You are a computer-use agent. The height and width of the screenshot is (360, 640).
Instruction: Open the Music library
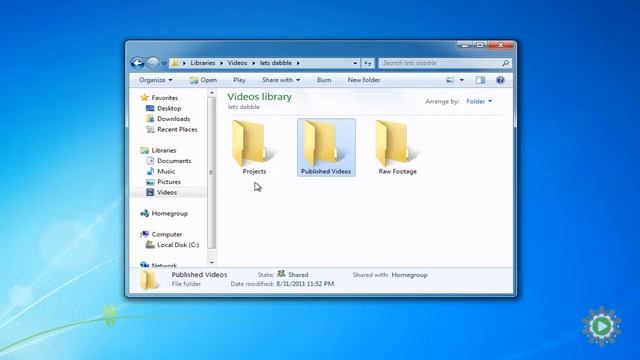click(166, 171)
